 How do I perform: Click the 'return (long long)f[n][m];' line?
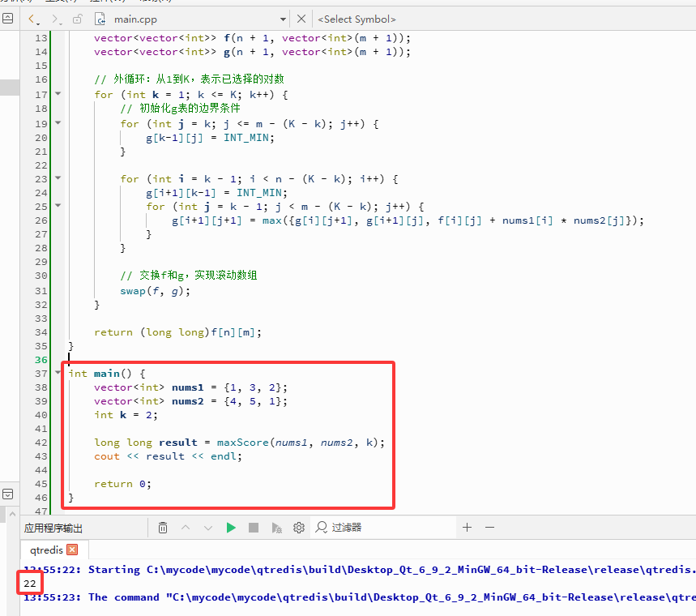(177, 332)
